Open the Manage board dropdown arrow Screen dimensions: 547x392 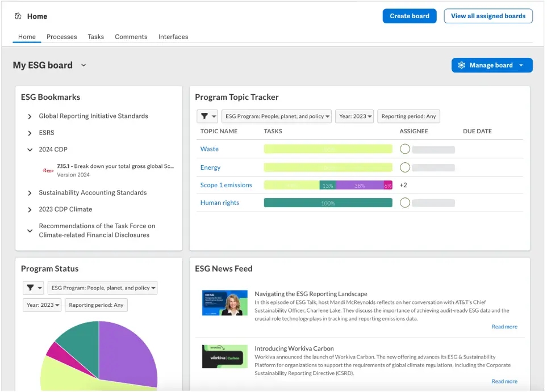click(x=521, y=65)
